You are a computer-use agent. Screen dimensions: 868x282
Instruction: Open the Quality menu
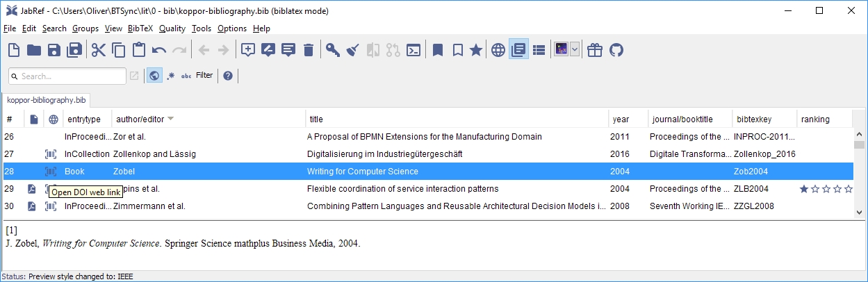tap(172, 28)
